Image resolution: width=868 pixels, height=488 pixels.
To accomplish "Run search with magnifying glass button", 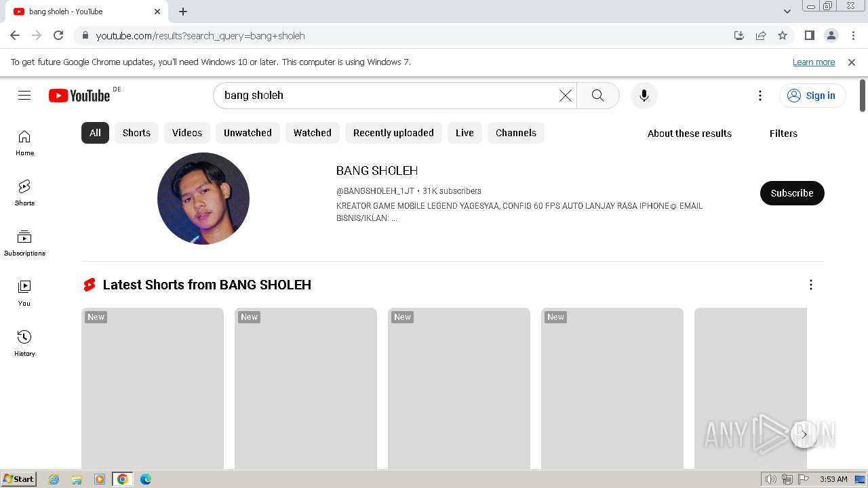I will 597,96.
